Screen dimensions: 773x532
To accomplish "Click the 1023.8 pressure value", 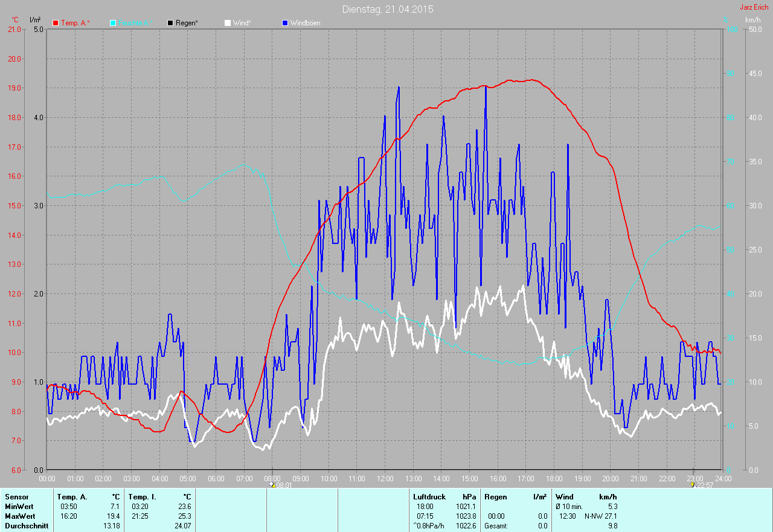I will 465,516.
